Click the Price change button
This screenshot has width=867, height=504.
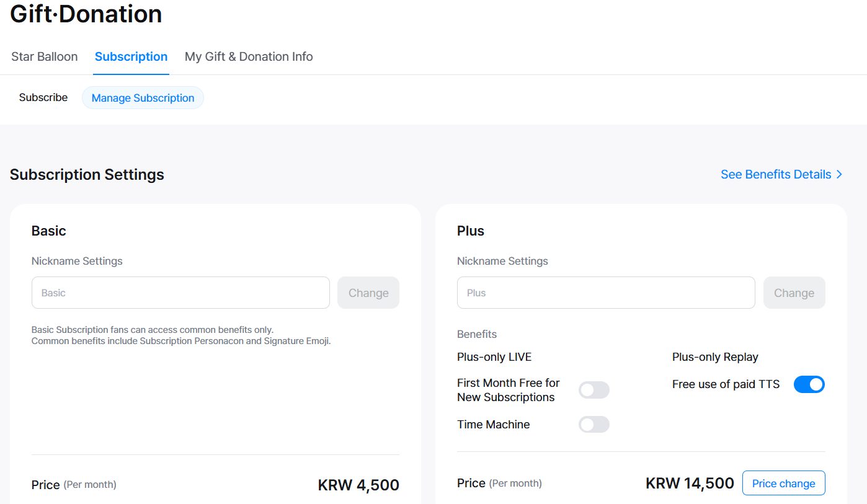[783, 484]
